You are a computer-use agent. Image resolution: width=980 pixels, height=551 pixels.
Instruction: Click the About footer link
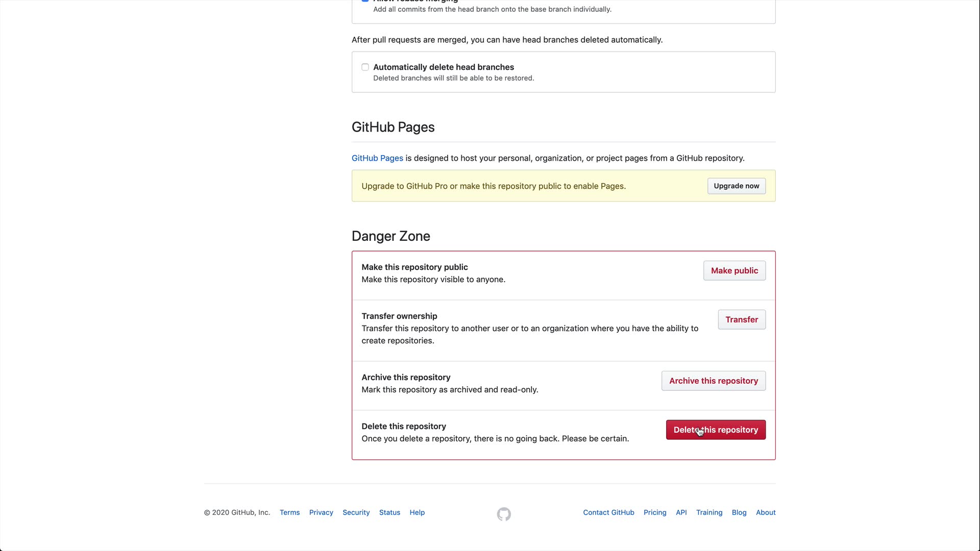[x=766, y=512]
